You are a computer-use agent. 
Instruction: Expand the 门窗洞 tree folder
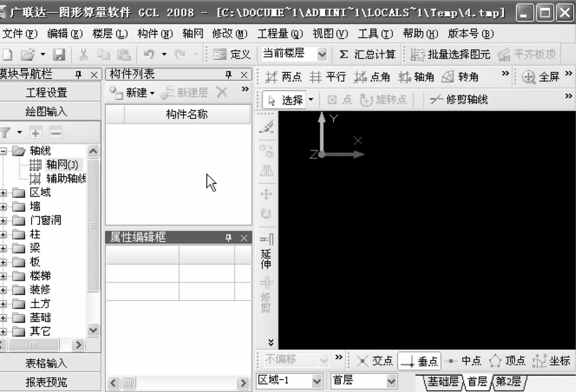click(3, 221)
